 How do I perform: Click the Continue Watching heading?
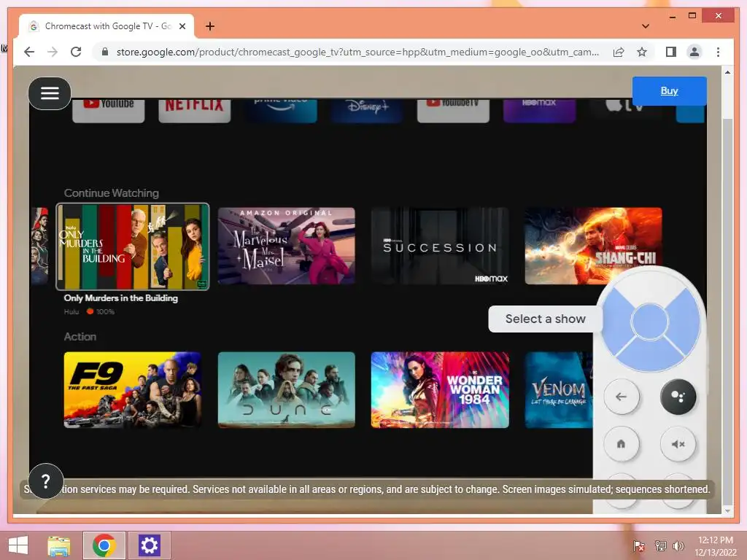coord(112,192)
